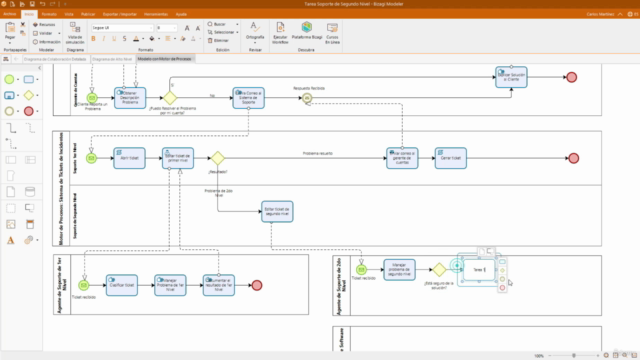Open font color dropdown arrow

(143, 39)
